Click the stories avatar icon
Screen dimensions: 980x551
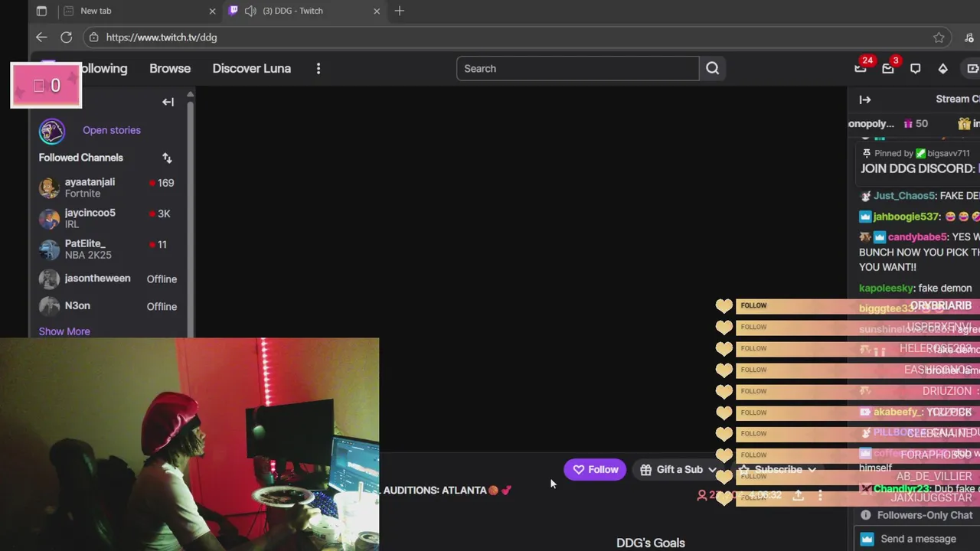pyautogui.click(x=52, y=131)
